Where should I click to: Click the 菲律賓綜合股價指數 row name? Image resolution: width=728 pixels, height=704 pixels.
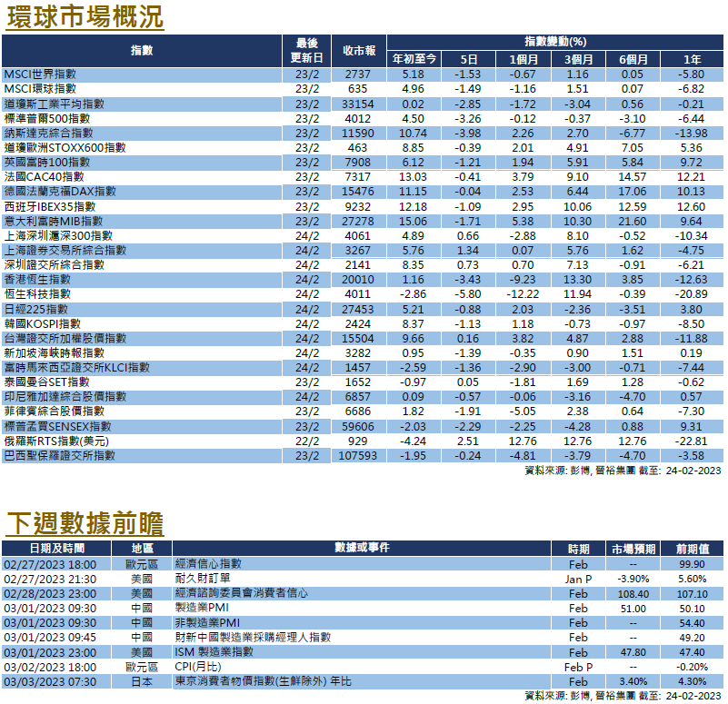click(54, 411)
